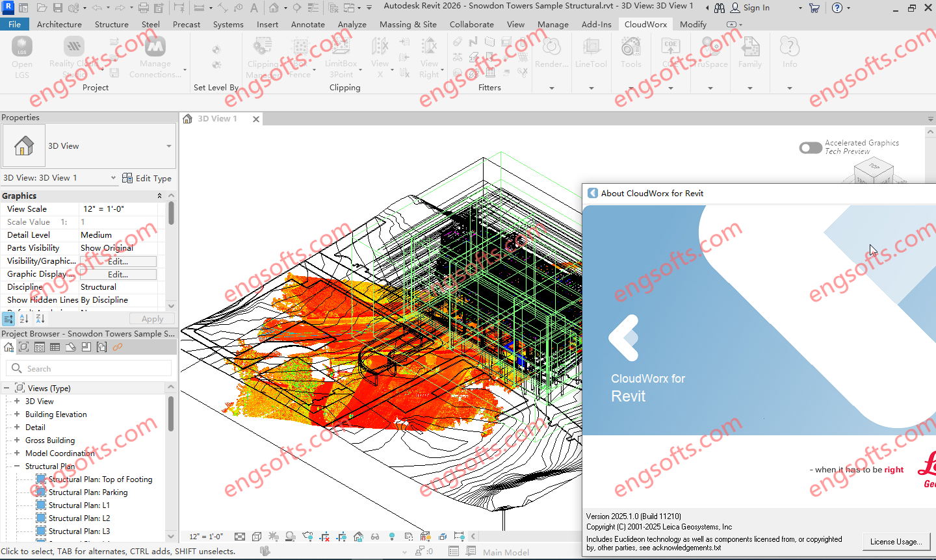Save the project using the floppy disk icon
Screen dimensions: 936x560
pyautogui.click(x=58, y=8)
